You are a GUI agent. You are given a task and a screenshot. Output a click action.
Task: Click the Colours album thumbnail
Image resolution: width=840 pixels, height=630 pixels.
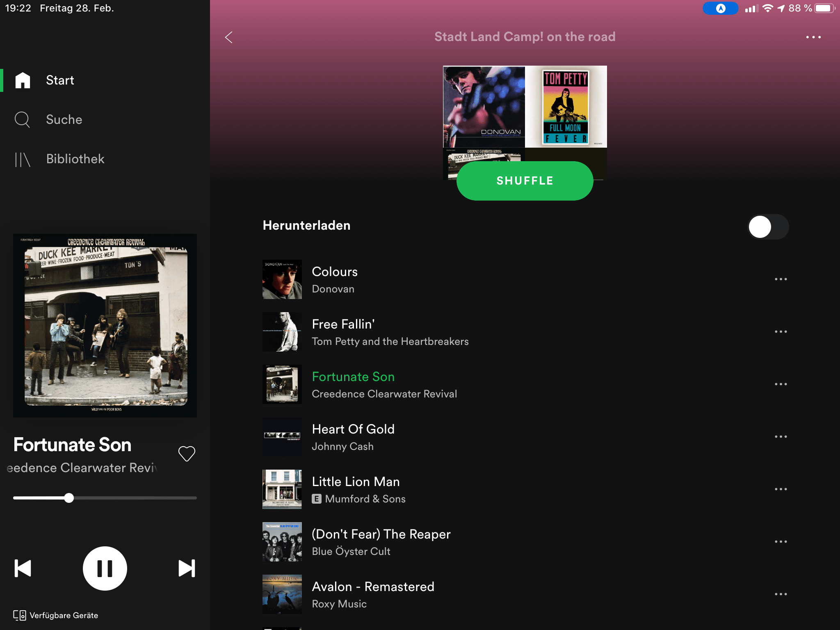point(282,279)
